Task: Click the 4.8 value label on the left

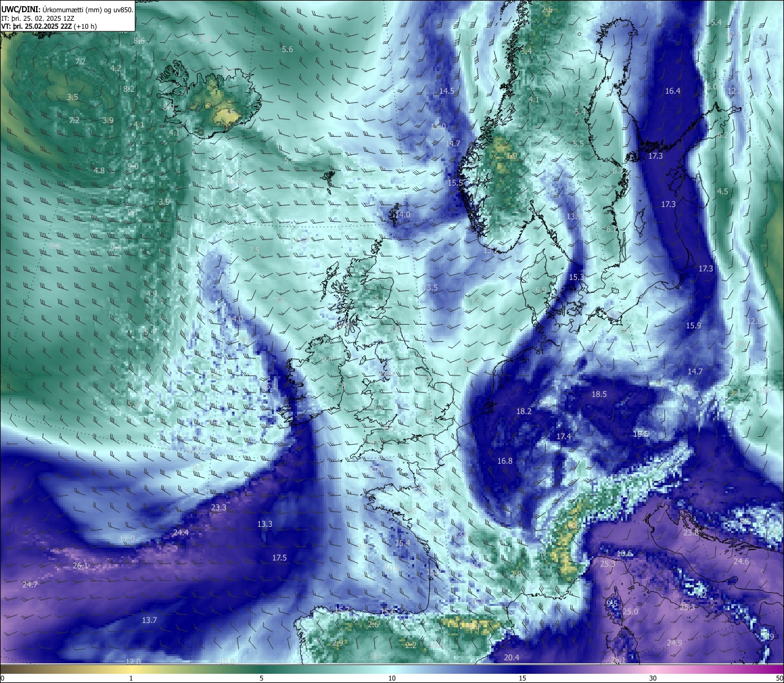Action: click(99, 170)
